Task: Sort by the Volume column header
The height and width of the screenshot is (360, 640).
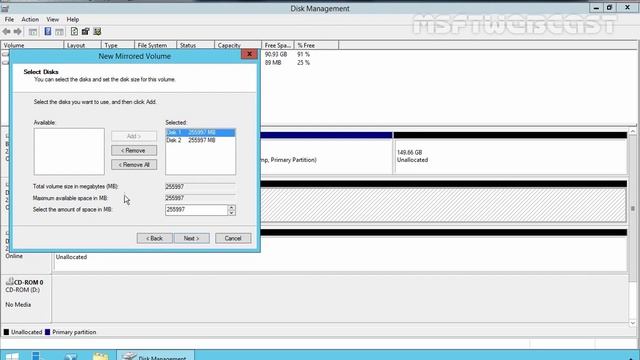Action: (32, 45)
